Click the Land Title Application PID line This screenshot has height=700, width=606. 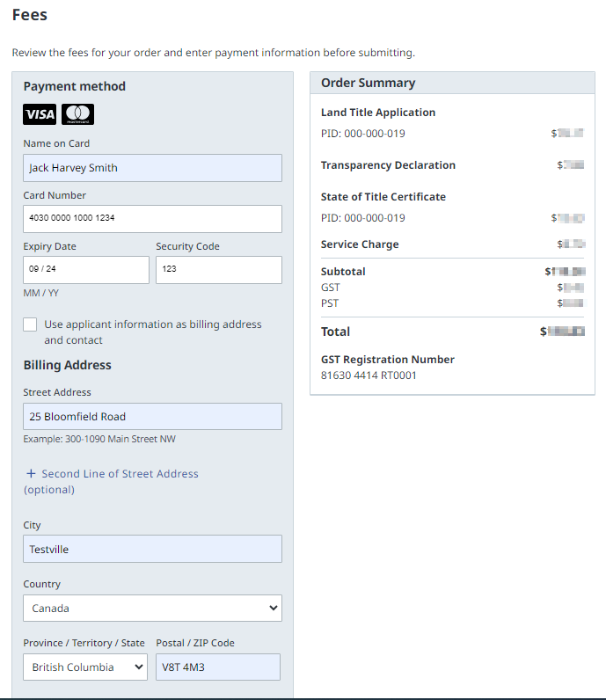coord(363,134)
